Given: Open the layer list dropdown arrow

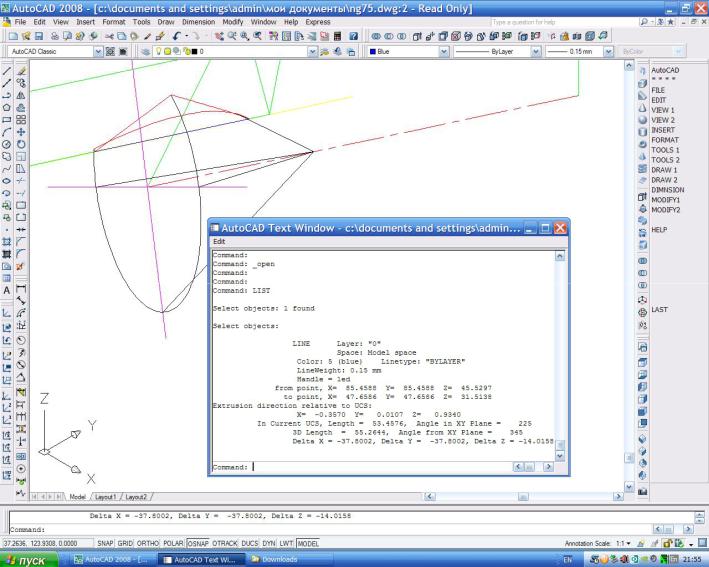Looking at the screenshot, I should click(312, 52).
